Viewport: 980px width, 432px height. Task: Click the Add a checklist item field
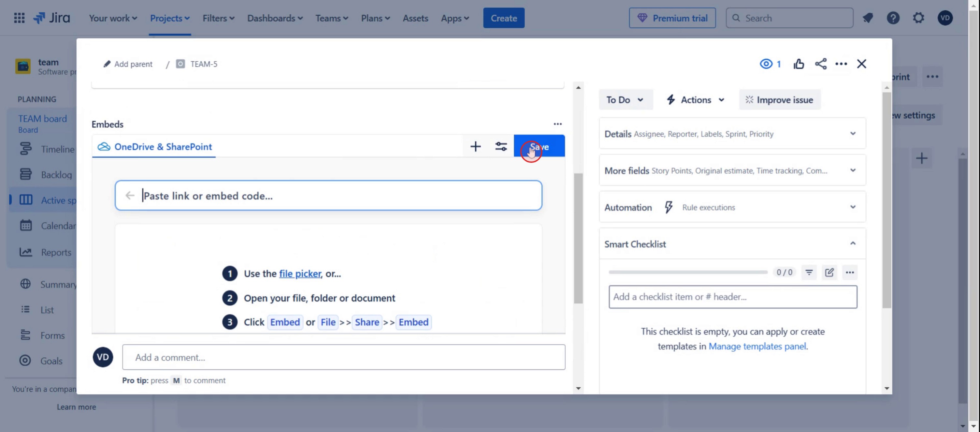click(x=732, y=297)
